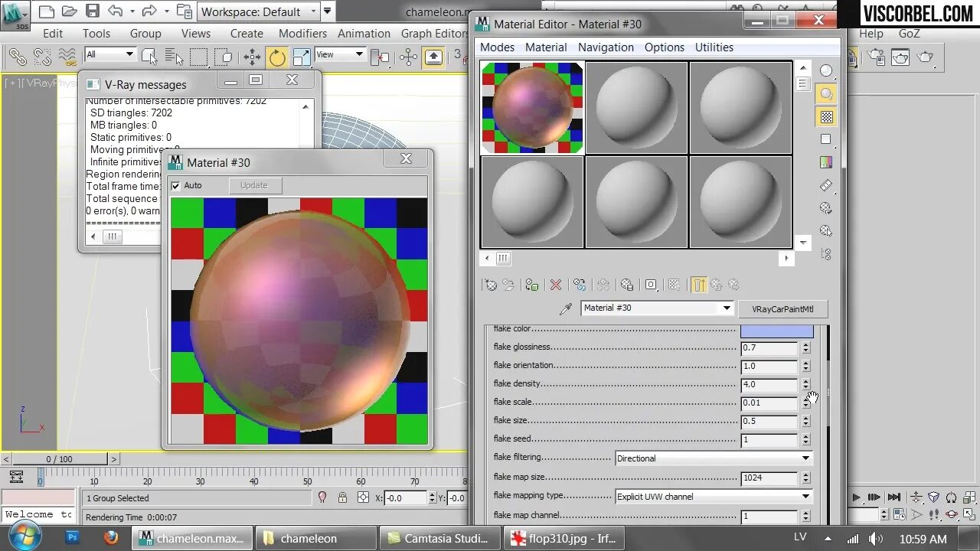
Task: Click the Video Color Check icon
Action: 826,162
